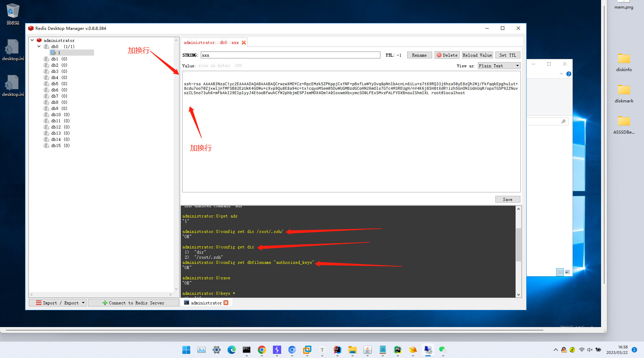The height and width of the screenshot is (358, 644).
Task: Open the Import / Export dropdown
Action: coord(57,303)
